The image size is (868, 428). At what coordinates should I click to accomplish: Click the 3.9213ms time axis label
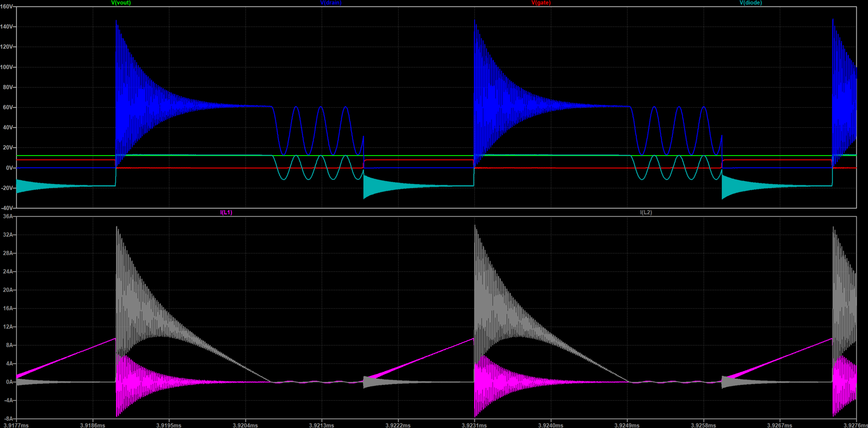tap(321, 425)
